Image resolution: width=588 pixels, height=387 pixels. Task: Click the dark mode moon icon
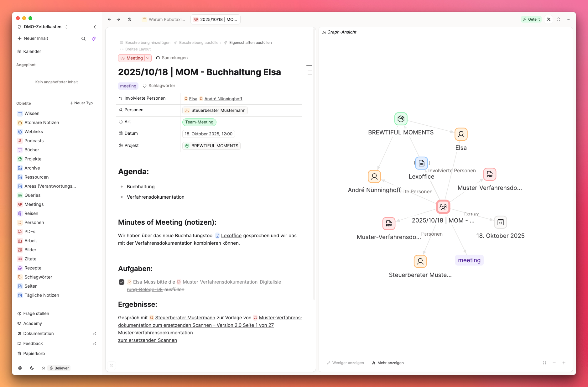(x=32, y=368)
